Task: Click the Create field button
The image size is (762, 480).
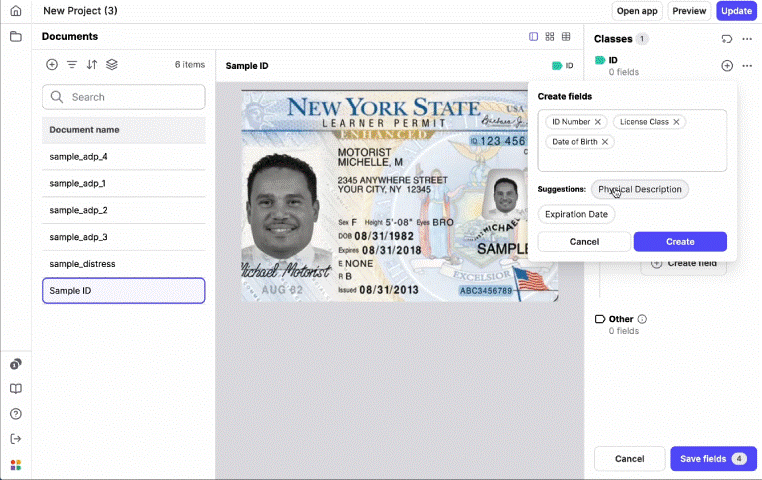Action: coord(684,263)
